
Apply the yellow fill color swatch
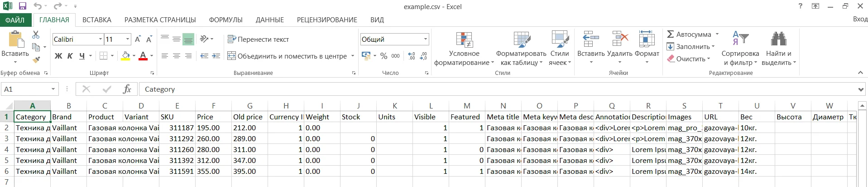coord(126,56)
